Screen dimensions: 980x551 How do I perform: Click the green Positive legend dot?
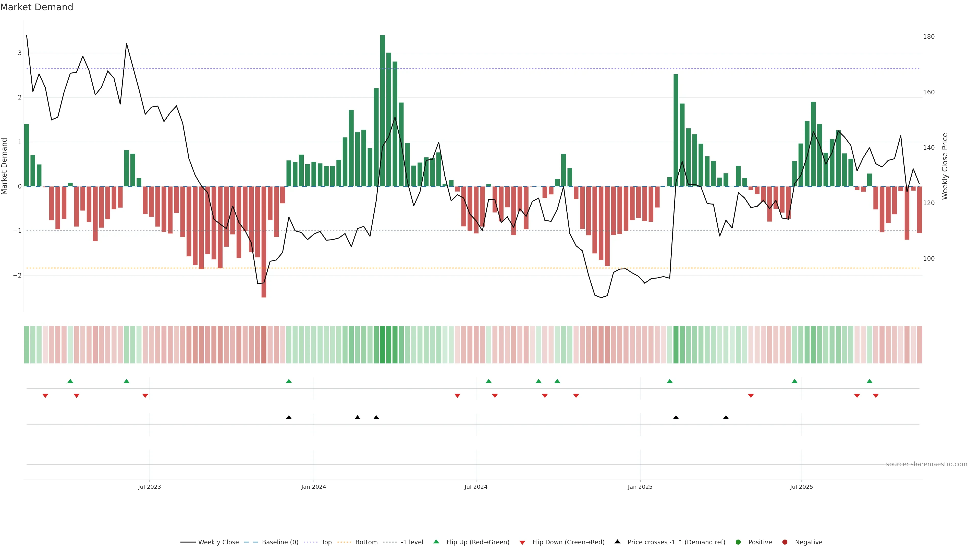point(738,542)
